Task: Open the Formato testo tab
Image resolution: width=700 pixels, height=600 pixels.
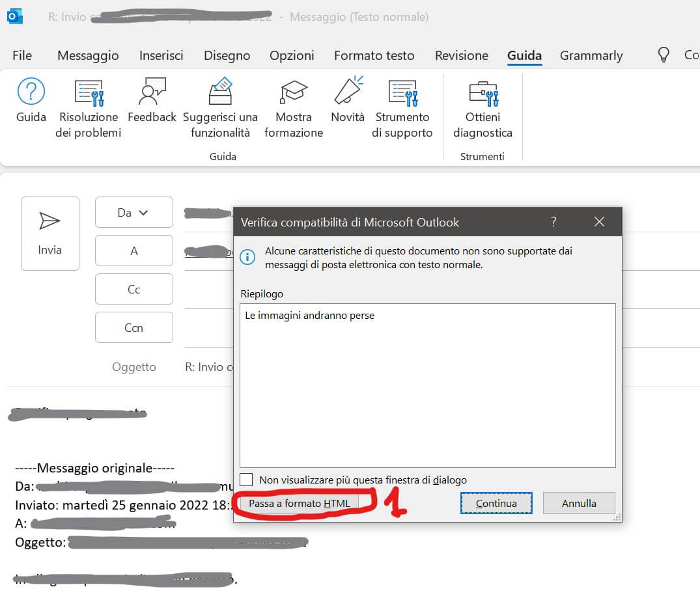Action: [x=374, y=55]
